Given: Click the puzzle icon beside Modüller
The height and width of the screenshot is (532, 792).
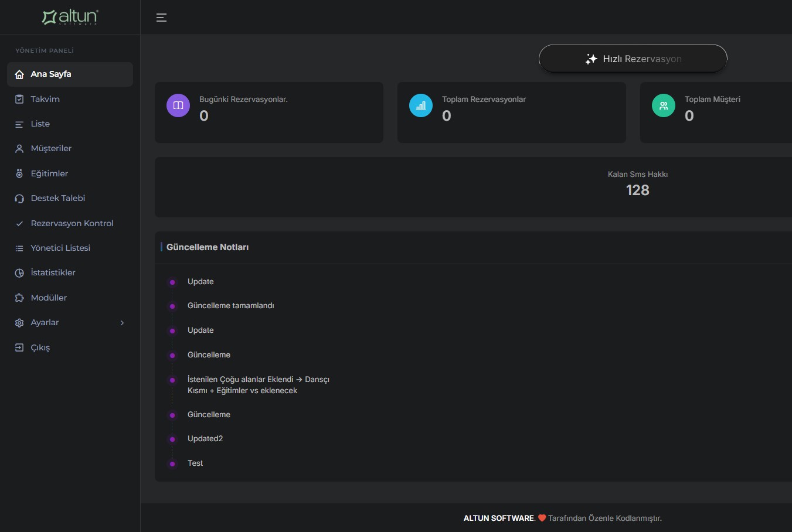Looking at the screenshot, I should [19, 298].
